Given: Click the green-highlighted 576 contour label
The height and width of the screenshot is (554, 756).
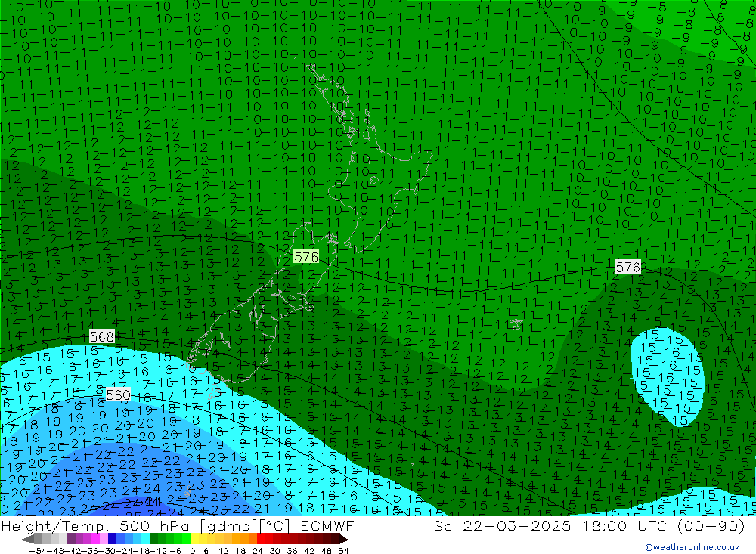Looking at the screenshot, I should 306,257.
